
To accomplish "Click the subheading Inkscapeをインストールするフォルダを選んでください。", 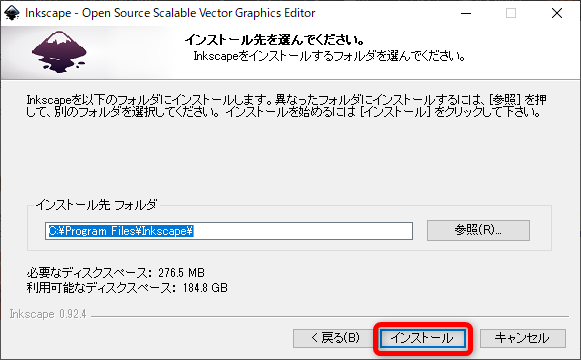I will [x=329, y=56].
